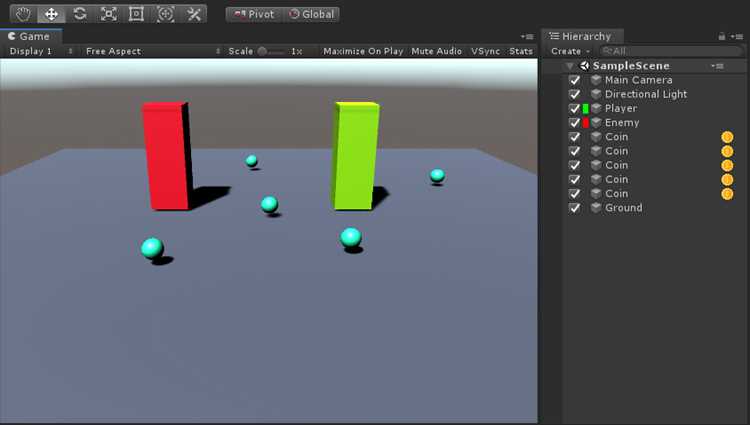Open the Display 1 dropdown
750x425 pixels.
pyautogui.click(x=41, y=51)
